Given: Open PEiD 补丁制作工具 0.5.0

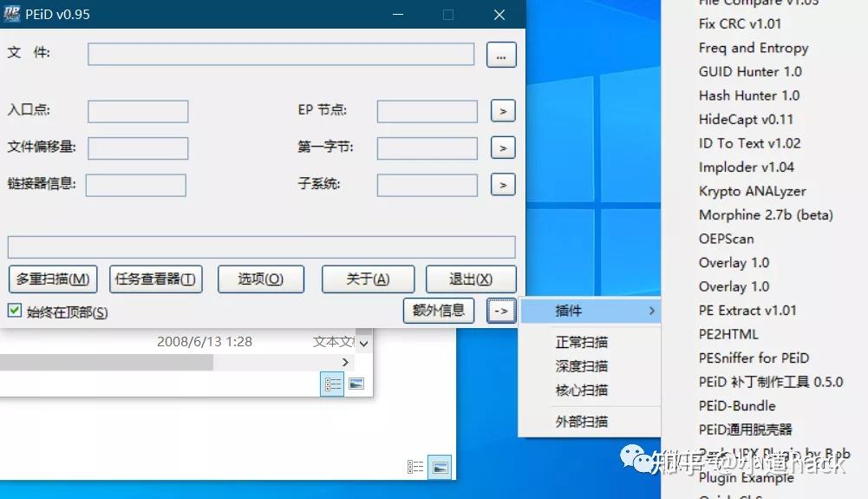Looking at the screenshot, I should click(771, 382).
